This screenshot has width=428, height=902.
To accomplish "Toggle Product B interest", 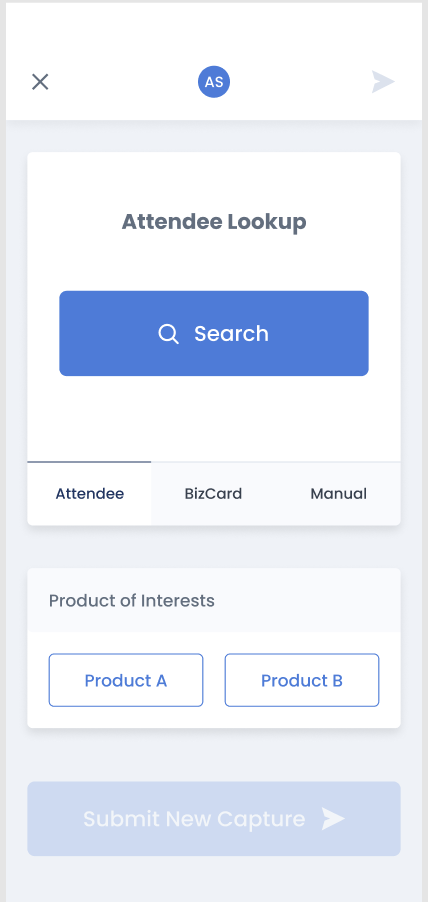I will tap(302, 680).
